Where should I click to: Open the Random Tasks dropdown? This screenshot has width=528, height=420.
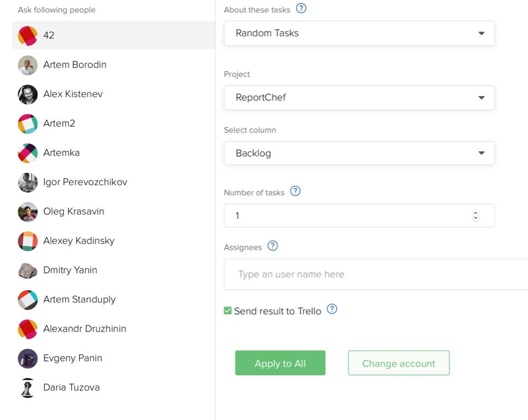(x=359, y=33)
